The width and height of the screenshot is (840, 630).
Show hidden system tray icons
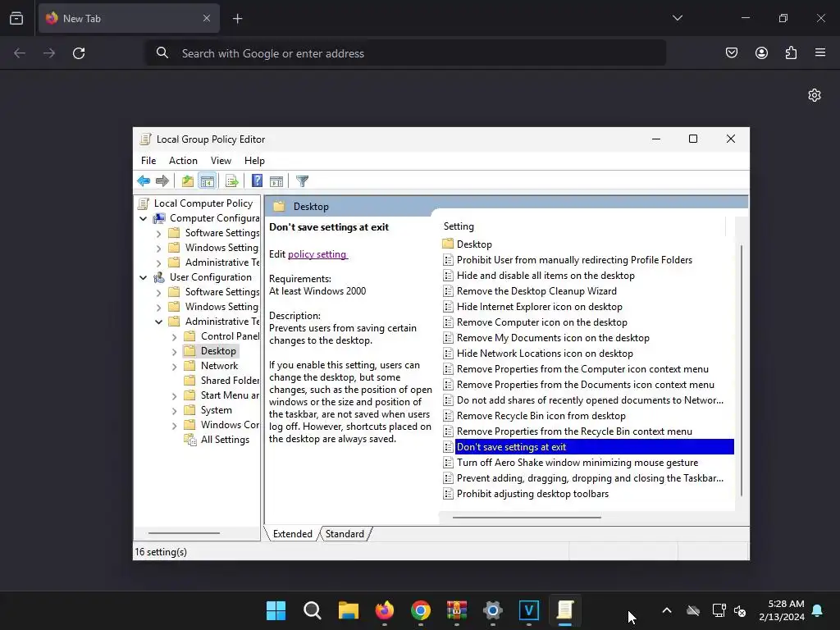click(x=666, y=610)
